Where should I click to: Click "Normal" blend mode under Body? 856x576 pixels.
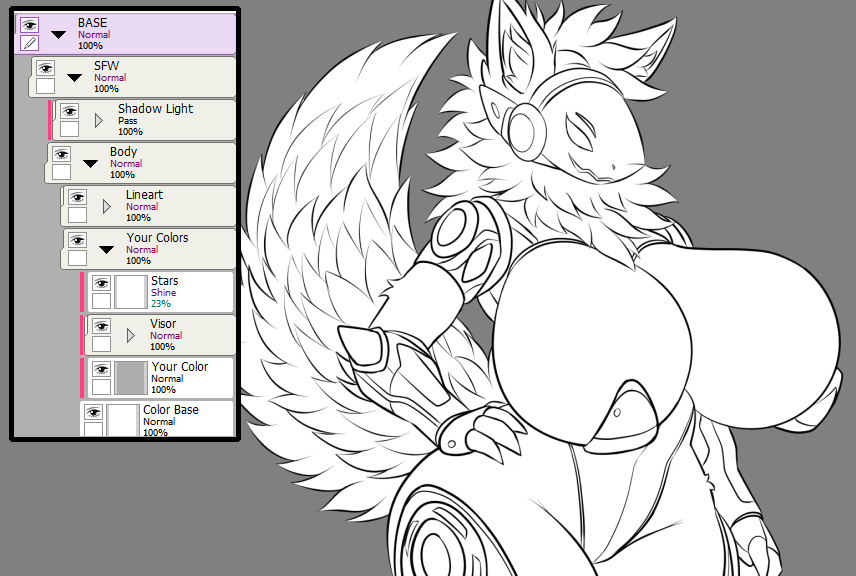point(126,164)
